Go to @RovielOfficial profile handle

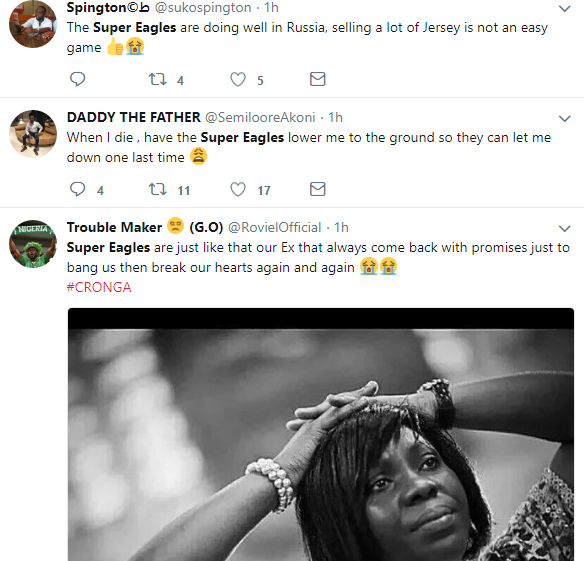pos(274,227)
